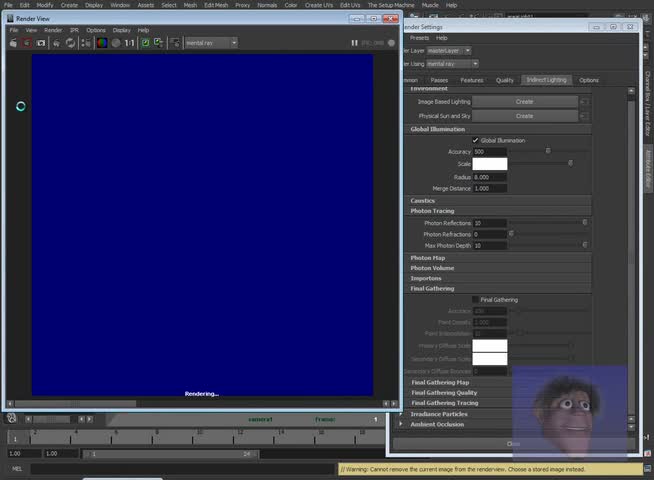
Task: Display alpha channel gray circle icon
Action: pos(116,43)
